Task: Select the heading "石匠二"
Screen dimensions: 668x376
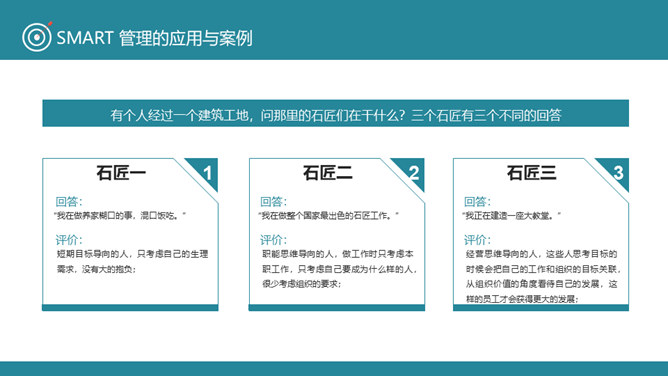Action: pyautogui.click(x=328, y=173)
